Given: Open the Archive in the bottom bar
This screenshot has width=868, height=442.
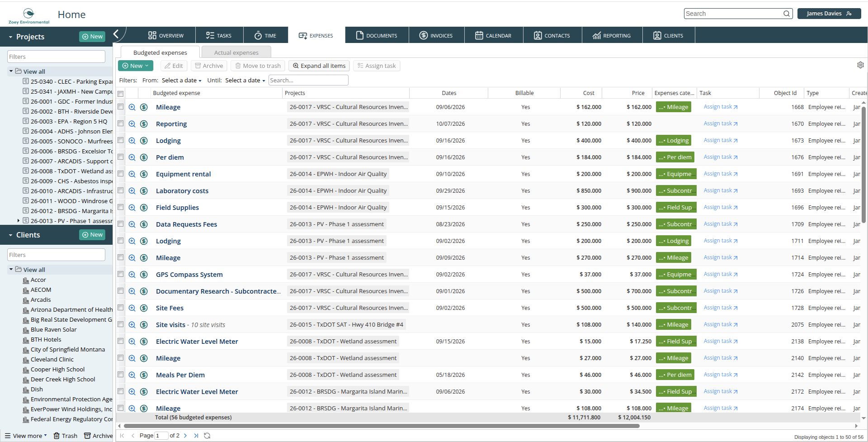Looking at the screenshot, I should pyautogui.click(x=98, y=436).
